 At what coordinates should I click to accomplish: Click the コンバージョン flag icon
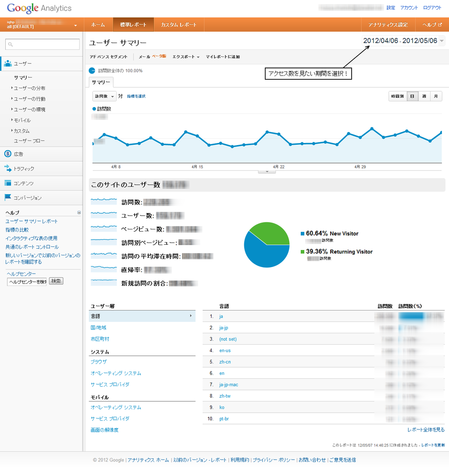(x=8, y=197)
